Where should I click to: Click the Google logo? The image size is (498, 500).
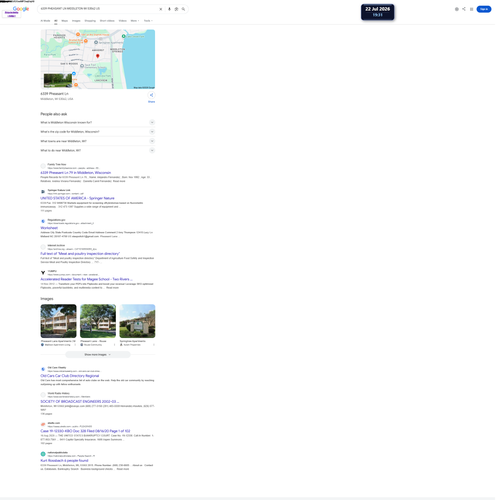point(21,9)
